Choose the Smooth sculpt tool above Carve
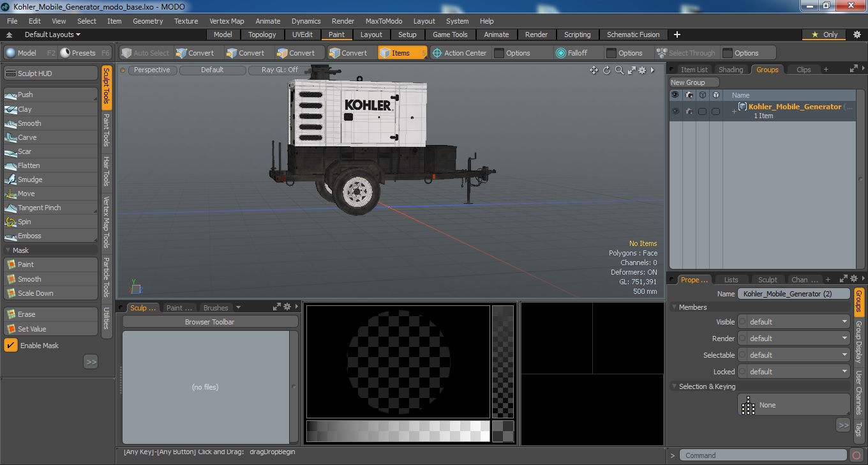This screenshot has width=868, height=465. pos(51,123)
